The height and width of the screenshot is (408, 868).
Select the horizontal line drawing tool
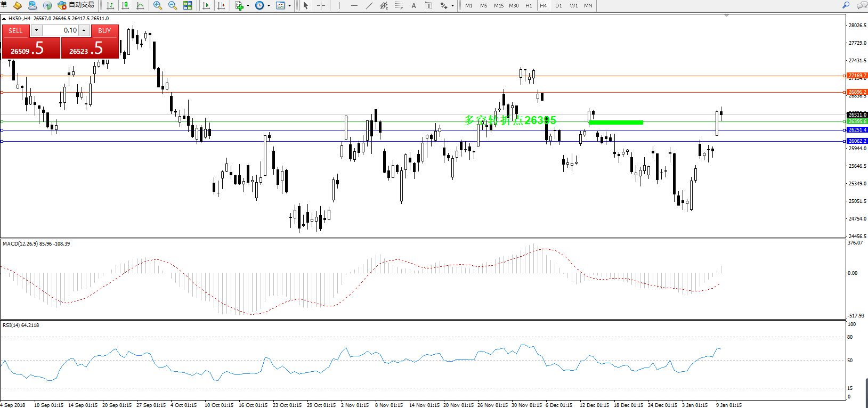(354, 5)
